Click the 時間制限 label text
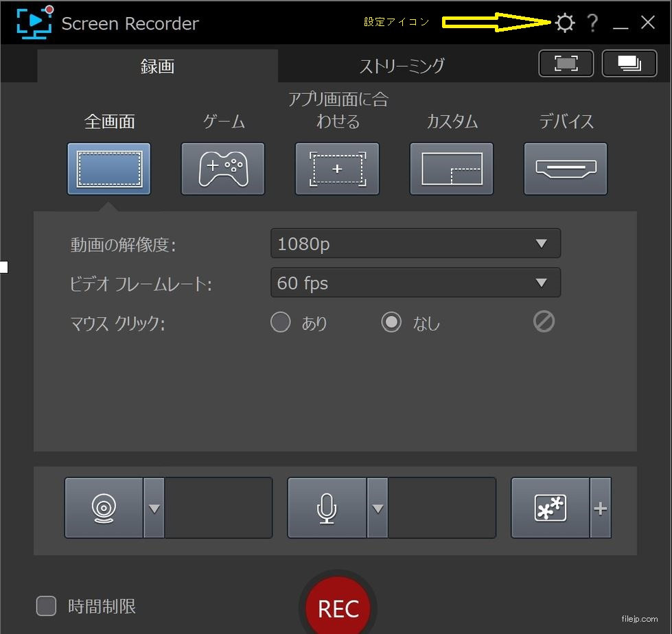This screenshot has height=634, width=672. click(102, 606)
